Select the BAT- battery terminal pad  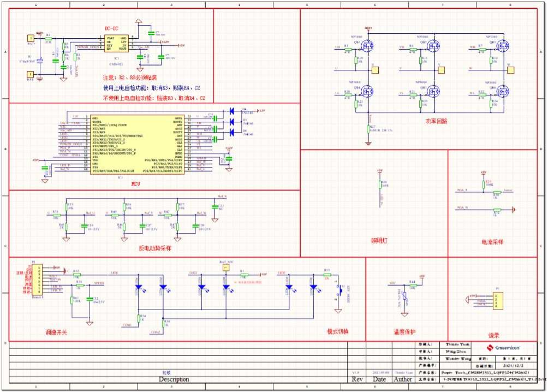point(30,73)
